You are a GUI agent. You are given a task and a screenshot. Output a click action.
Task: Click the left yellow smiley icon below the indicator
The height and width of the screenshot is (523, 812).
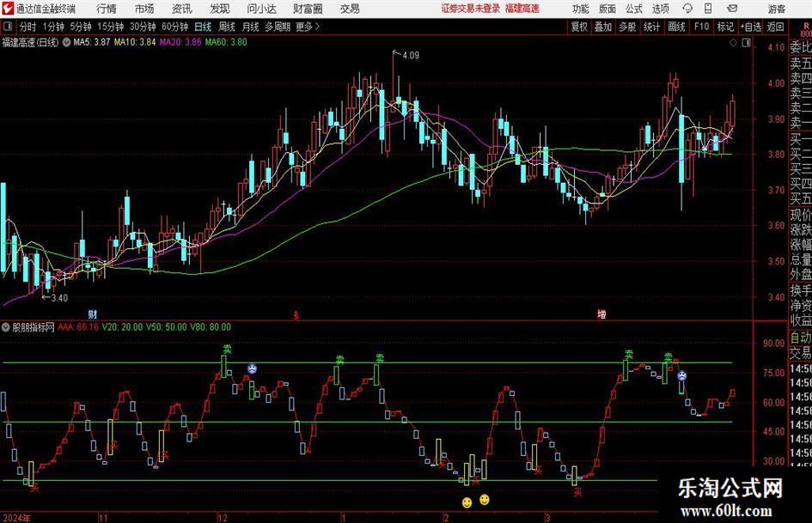pyautogui.click(x=467, y=502)
